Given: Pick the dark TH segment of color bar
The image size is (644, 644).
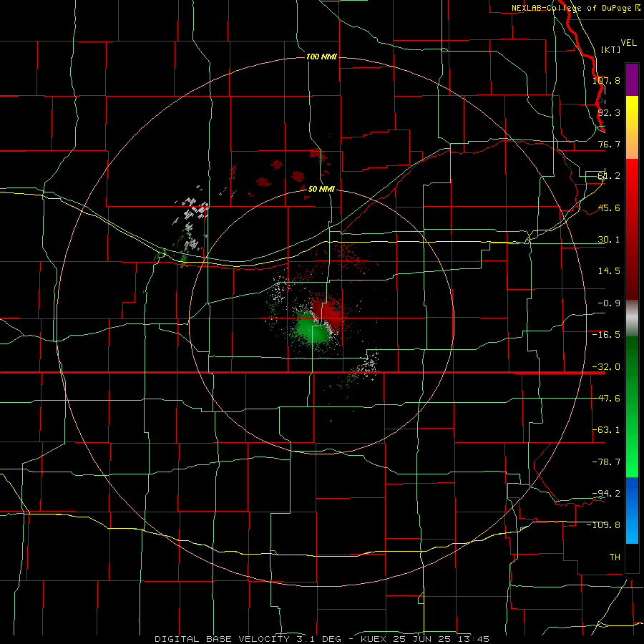Looking at the screenshot, I should (x=632, y=557).
